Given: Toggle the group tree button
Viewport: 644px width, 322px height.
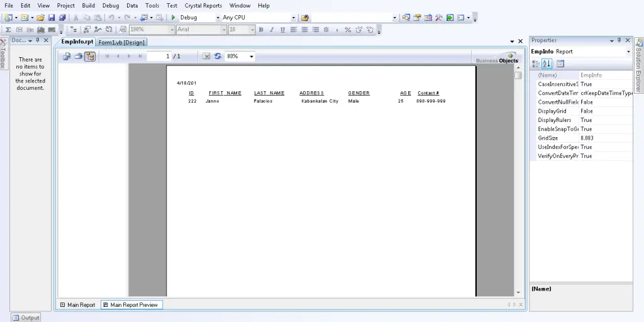Looking at the screenshot, I should [90, 56].
